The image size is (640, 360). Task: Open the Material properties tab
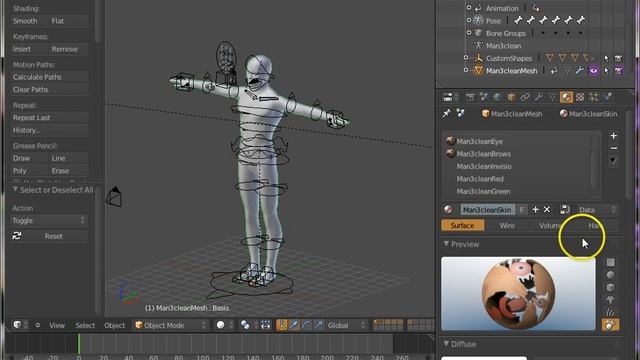click(x=566, y=97)
